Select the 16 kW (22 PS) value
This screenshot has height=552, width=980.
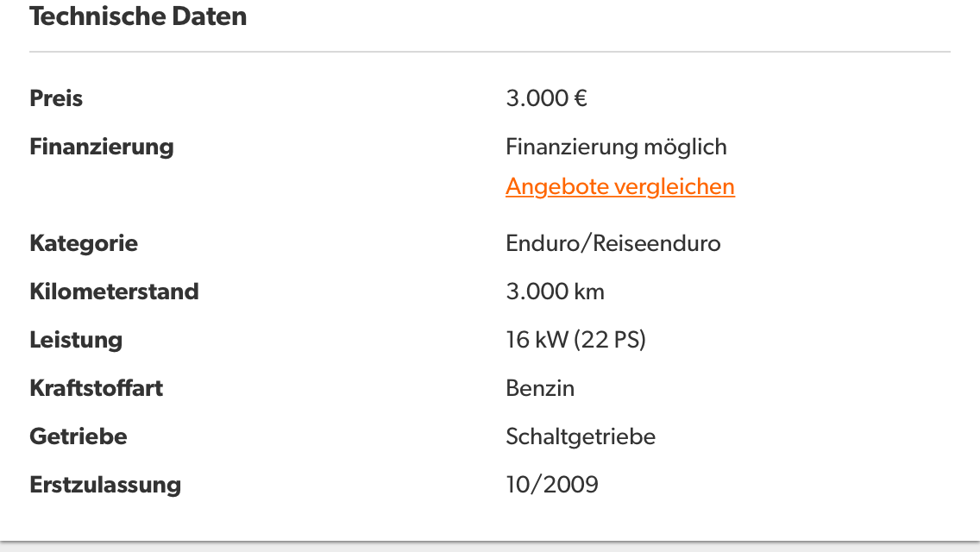tap(575, 340)
